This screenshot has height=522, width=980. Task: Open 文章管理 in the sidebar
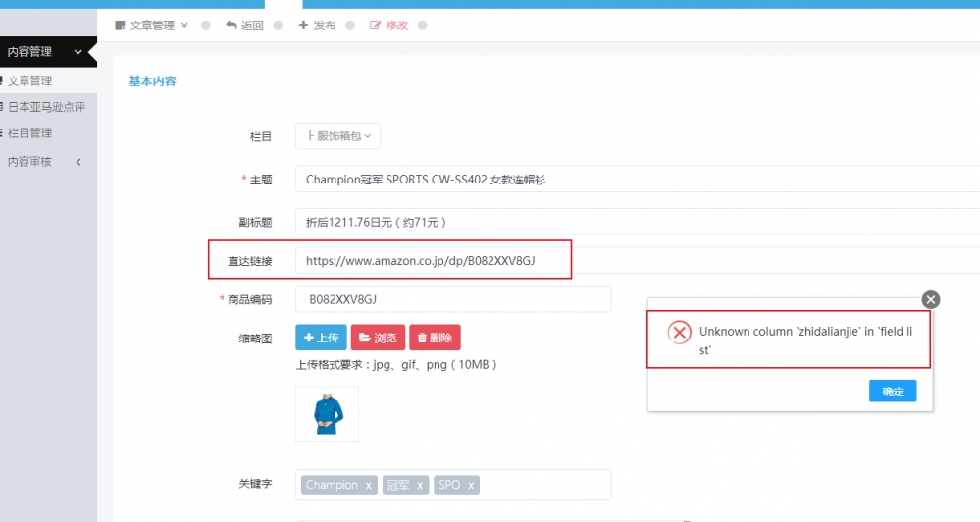(47, 80)
